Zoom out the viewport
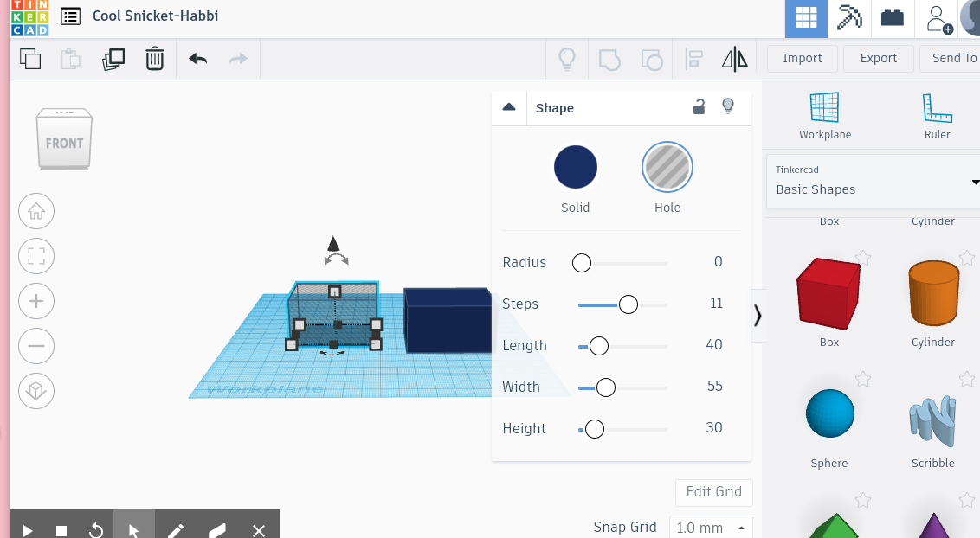The width and height of the screenshot is (980, 538). tap(36, 346)
